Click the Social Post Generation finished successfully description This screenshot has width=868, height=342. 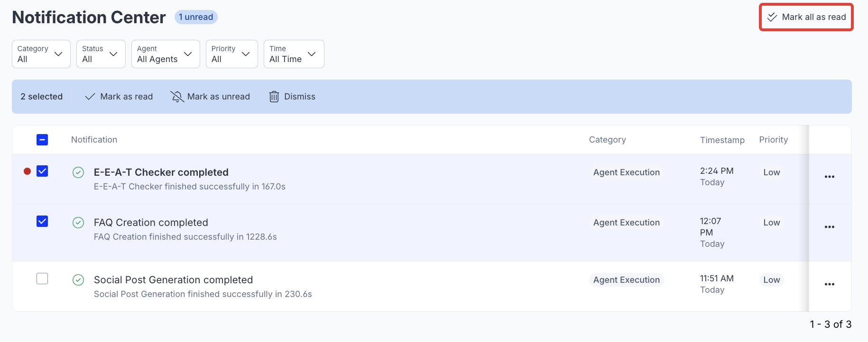click(203, 294)
